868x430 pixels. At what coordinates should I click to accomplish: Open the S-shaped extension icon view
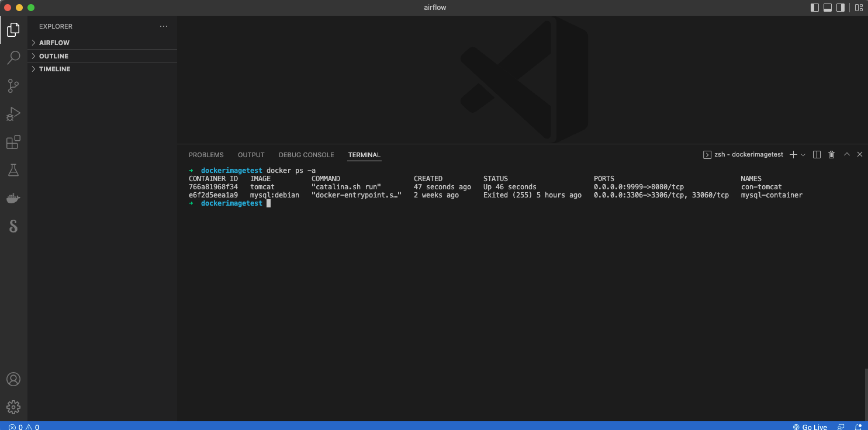[x=13, y=226]
